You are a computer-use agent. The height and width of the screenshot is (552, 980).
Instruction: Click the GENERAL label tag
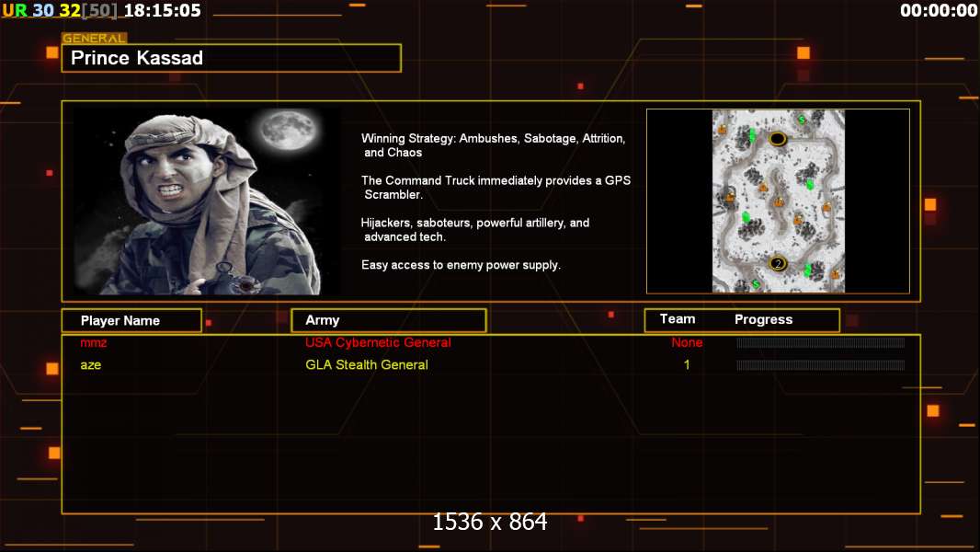[x=95, y=38]
